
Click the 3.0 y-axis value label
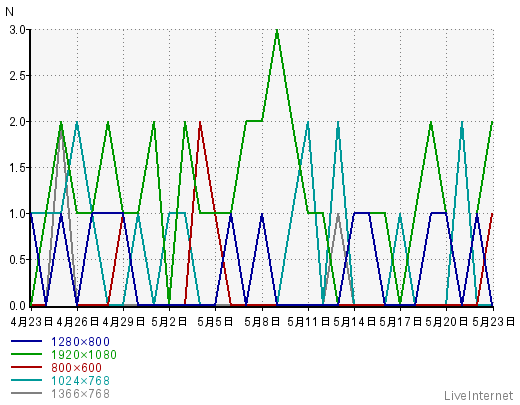[x=18, y=30]
